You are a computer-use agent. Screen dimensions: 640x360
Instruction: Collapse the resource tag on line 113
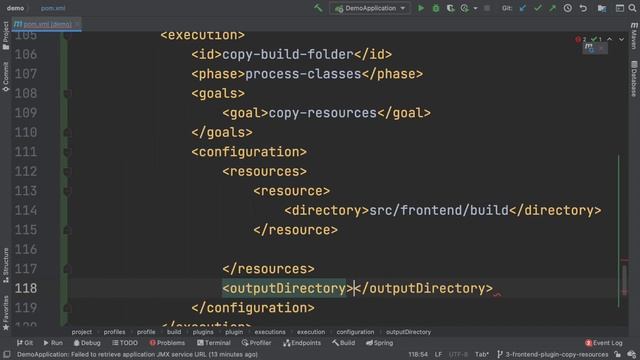point(68,191)
